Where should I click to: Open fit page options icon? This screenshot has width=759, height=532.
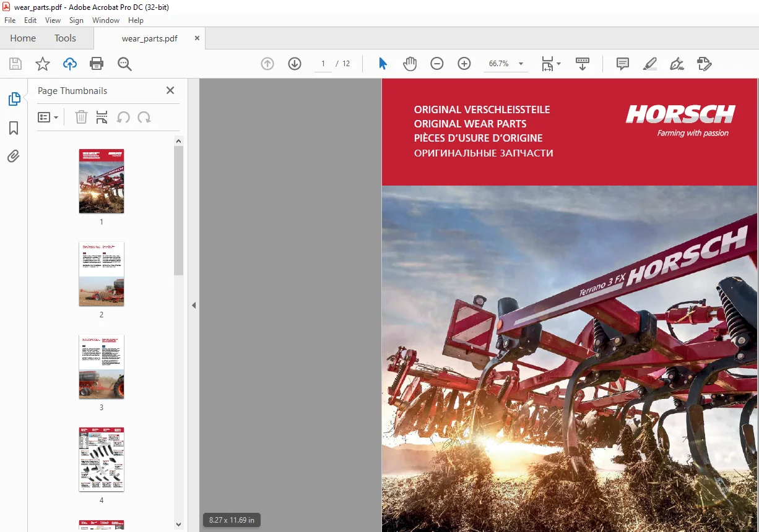[x=550, y=64]
